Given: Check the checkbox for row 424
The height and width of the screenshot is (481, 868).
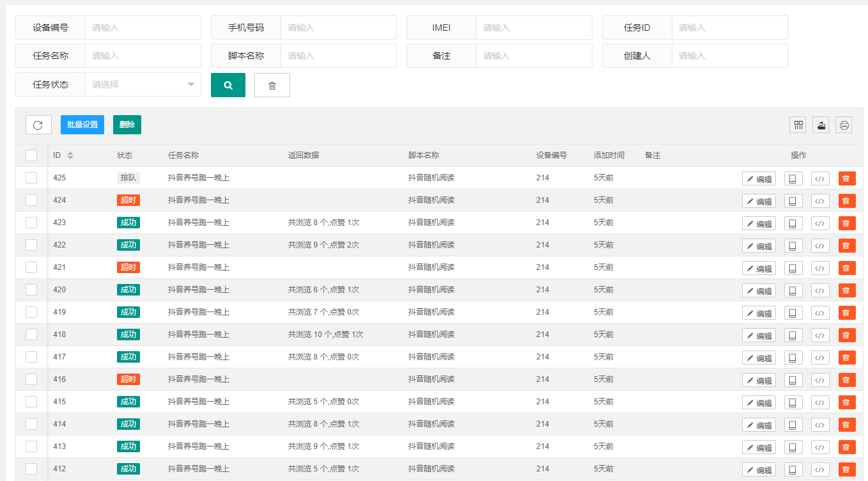Looking at the screenshot, I should coord(31,200).
